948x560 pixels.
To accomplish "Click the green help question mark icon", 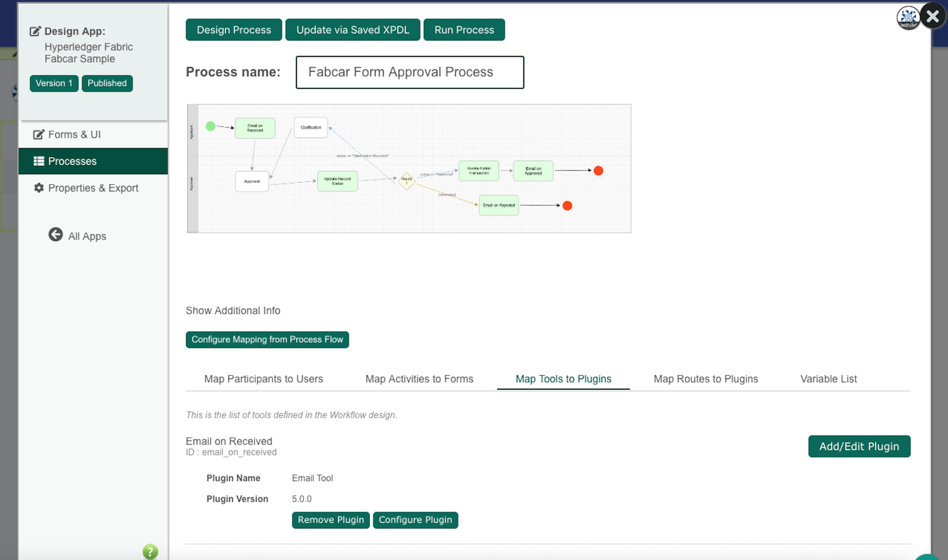I will (x=150, y=551).
